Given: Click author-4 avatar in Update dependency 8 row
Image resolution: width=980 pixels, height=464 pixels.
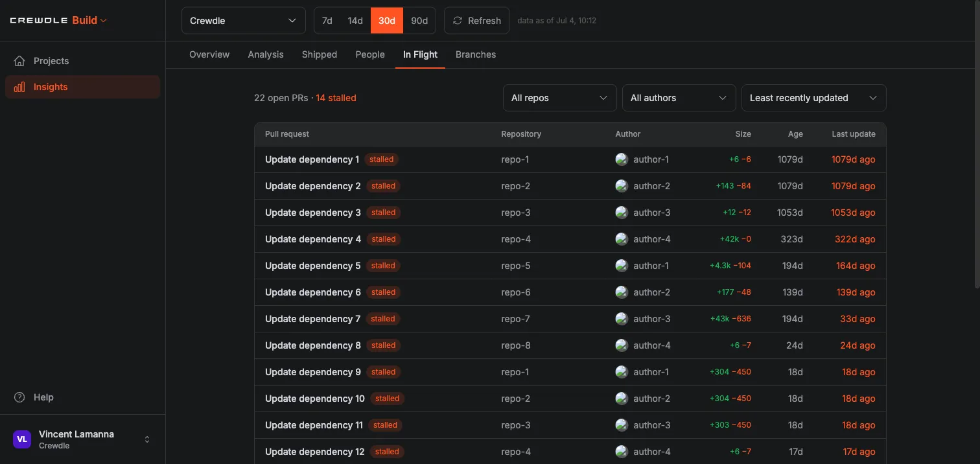Looking at the screenshot, I should coord(622,345).
